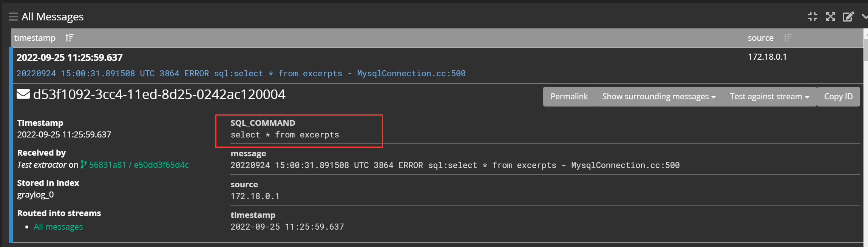Open Test against stream dropdown
Image resolution: width=868 pixels, height=247 pixels.
769,97
